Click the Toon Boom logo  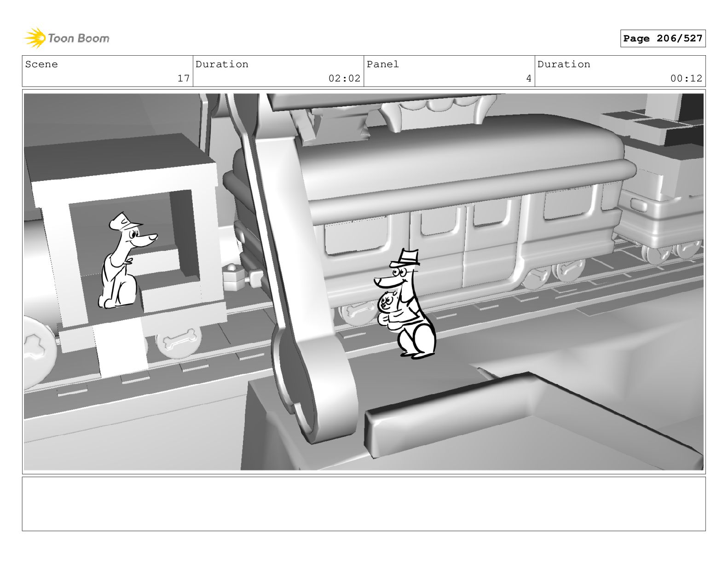[67, 38]
